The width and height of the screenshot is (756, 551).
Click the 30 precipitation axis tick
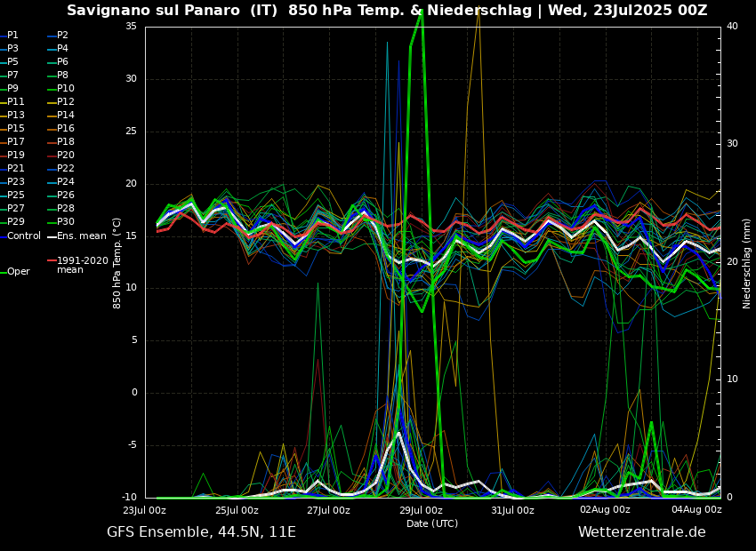tap(732, 144)
